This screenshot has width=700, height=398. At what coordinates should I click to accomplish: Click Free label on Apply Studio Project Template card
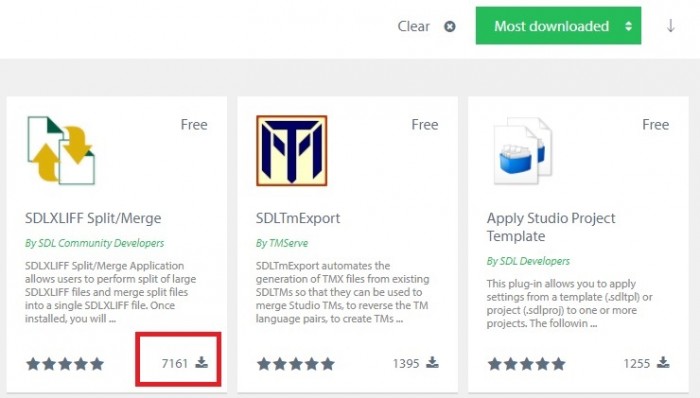(655, 124)
